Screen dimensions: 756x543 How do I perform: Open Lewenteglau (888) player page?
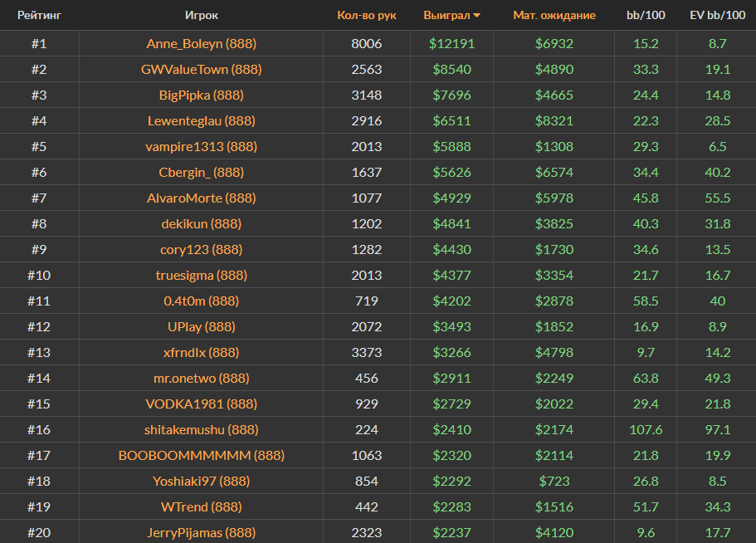[x=202, y=120]
